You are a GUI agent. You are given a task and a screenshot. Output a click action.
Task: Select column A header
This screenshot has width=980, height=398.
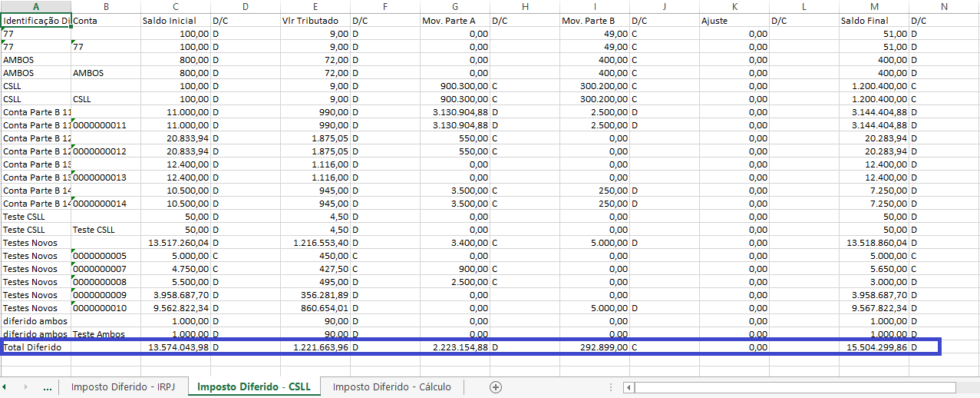pos(36,6)
